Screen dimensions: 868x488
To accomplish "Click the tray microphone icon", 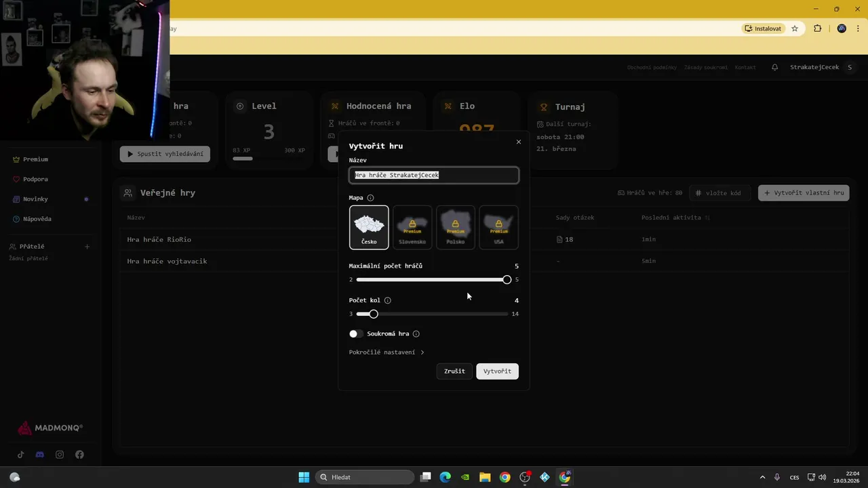I will click(777, 477).
